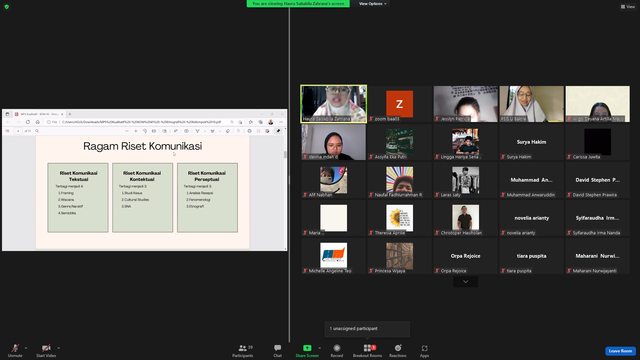Click the profile avatar in shared browser
Screen dimensions: 640x360
tap(271, 122)
